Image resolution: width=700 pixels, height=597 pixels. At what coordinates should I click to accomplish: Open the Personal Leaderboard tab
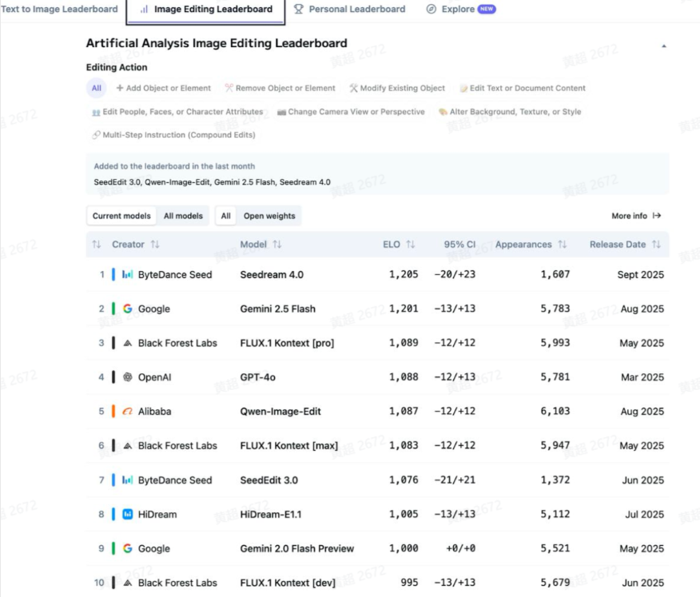(349, 10)
